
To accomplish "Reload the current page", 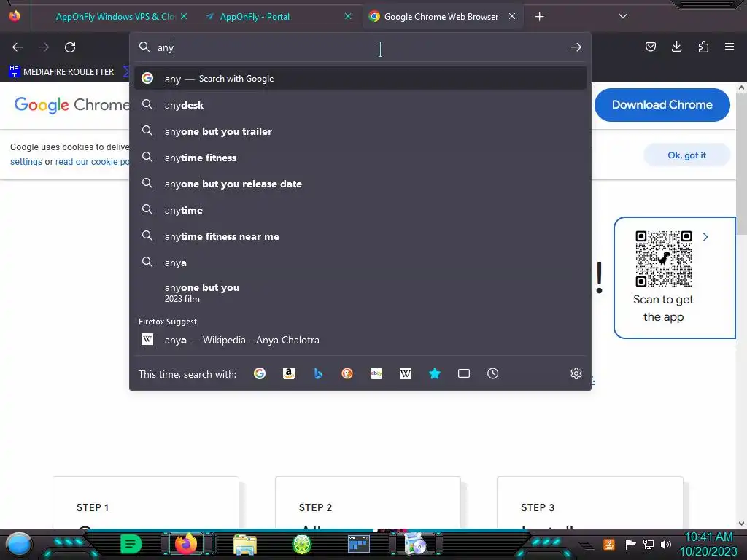I will (x=70, y=47).
